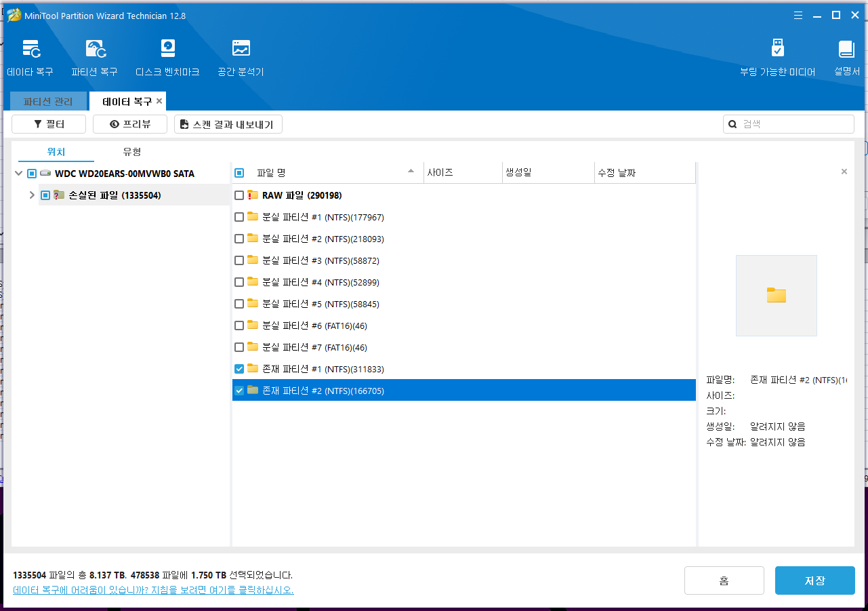The image size is (868, 611).
Task: Click the WDC WD20EARS-00MVWB0 SATA label
Action: pyautogui.click(x=125, y=174)
